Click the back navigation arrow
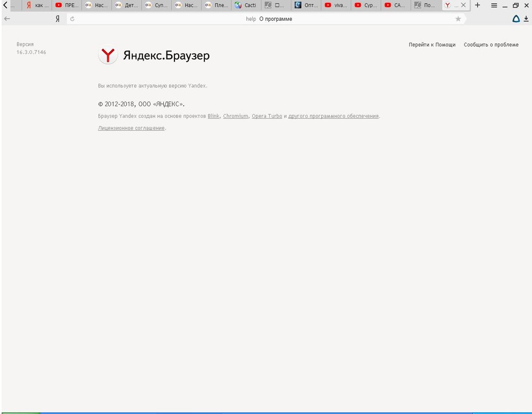Image resolution: width=532 pixels, height=414 pixels. (x=7, y=19)
